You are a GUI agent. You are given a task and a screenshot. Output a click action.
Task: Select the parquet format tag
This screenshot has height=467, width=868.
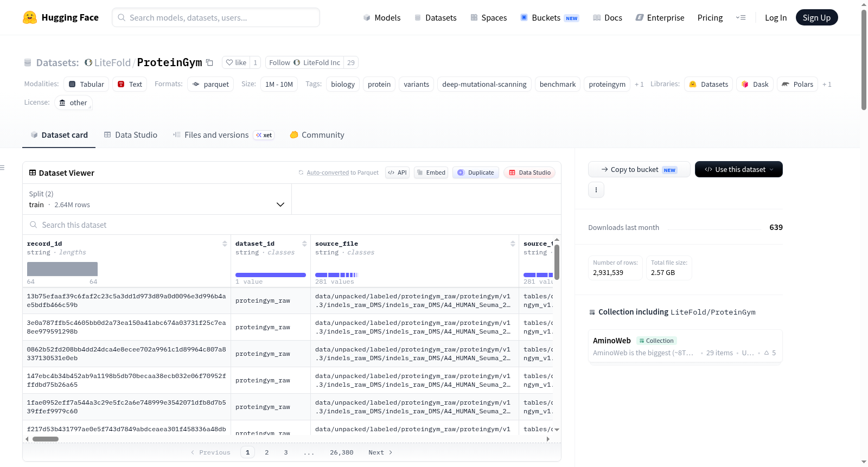point(210,84)
